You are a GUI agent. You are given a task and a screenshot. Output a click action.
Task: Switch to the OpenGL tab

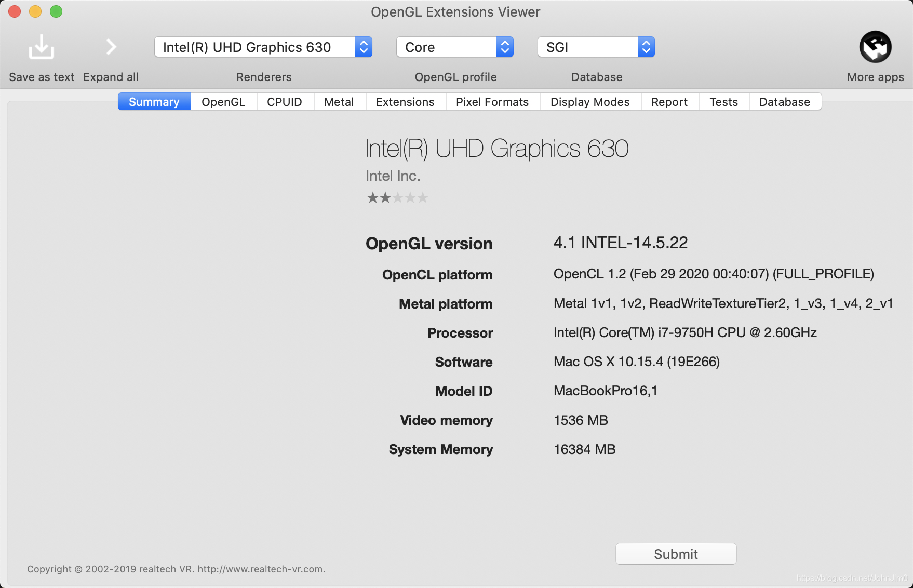tap(223, 102)
